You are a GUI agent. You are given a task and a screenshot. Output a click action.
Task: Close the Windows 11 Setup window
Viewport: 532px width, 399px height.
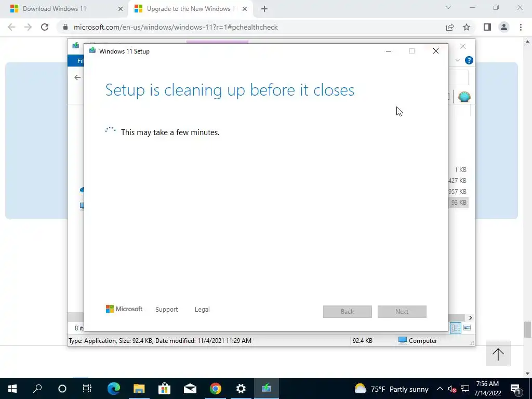pyautogui.click(x=436, y=51)
